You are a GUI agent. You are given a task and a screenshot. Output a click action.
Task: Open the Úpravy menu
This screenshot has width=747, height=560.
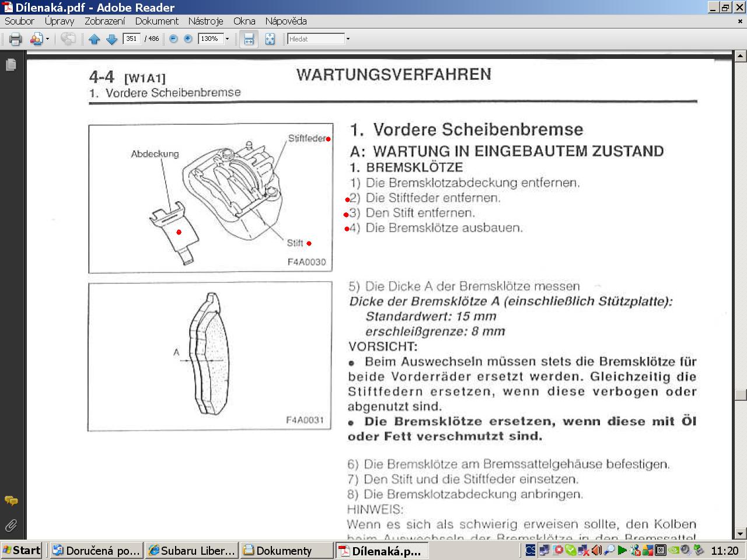(60, 21)
